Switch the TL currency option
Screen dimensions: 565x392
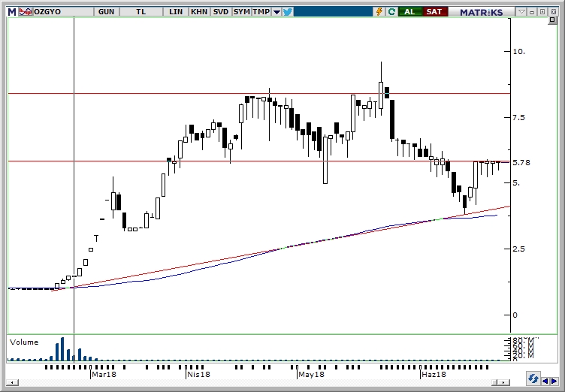click(141, 12)
